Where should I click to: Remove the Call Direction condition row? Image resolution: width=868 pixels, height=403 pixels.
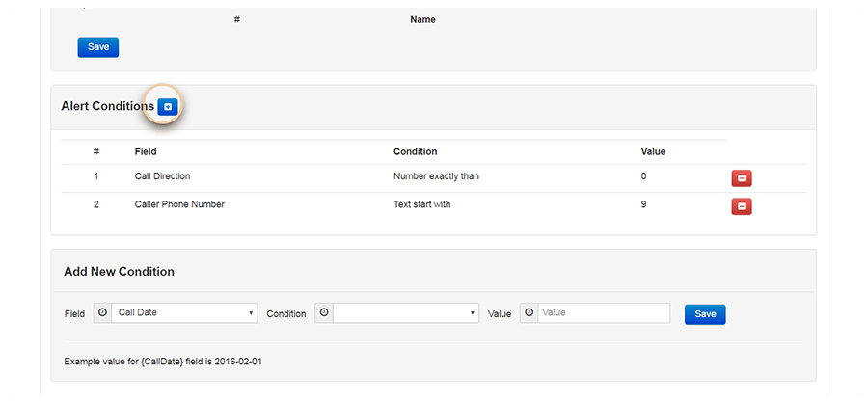741,178
